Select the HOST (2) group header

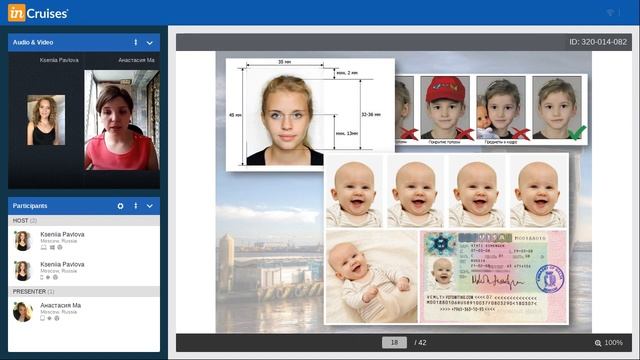tap(84, 220)
